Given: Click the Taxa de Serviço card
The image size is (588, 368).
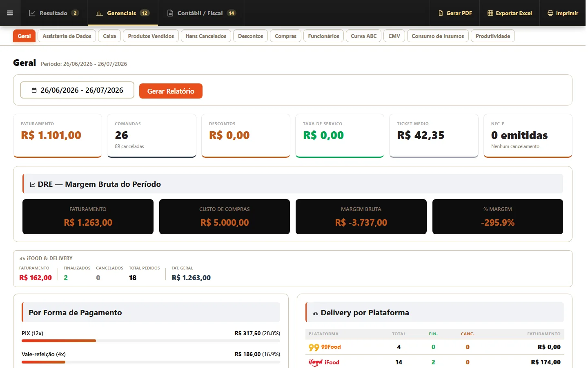Looking at the screenshot, I should pyautogui.click(x=340, y=136).
